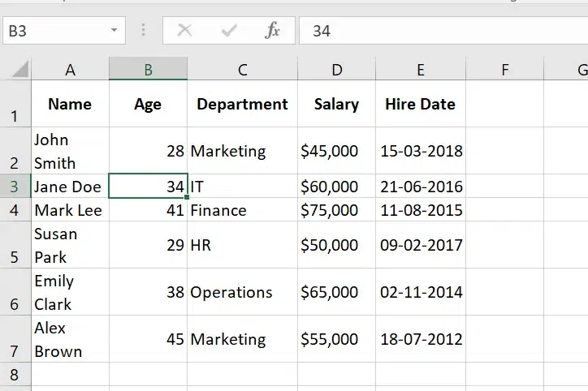Click the Enter checkmark icon in the formula bar
Viewport: 588px width, 391px height.
[x=229, y=30]
